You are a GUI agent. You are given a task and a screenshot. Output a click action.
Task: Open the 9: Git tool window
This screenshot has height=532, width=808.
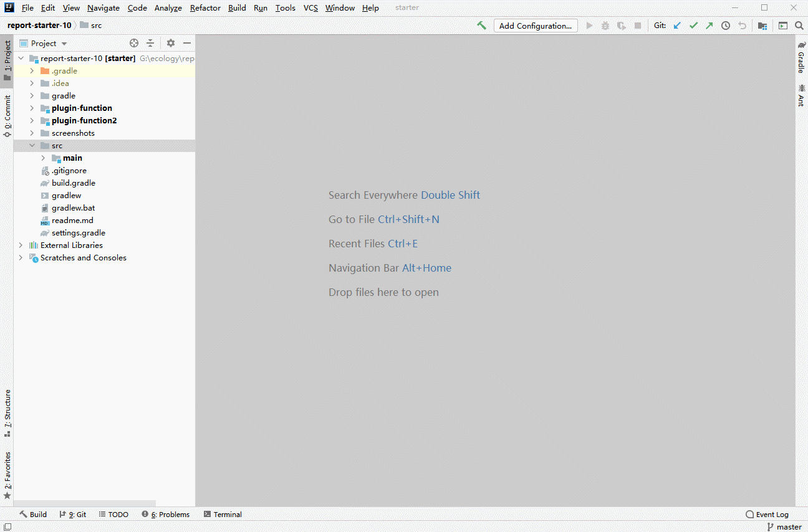73,515
